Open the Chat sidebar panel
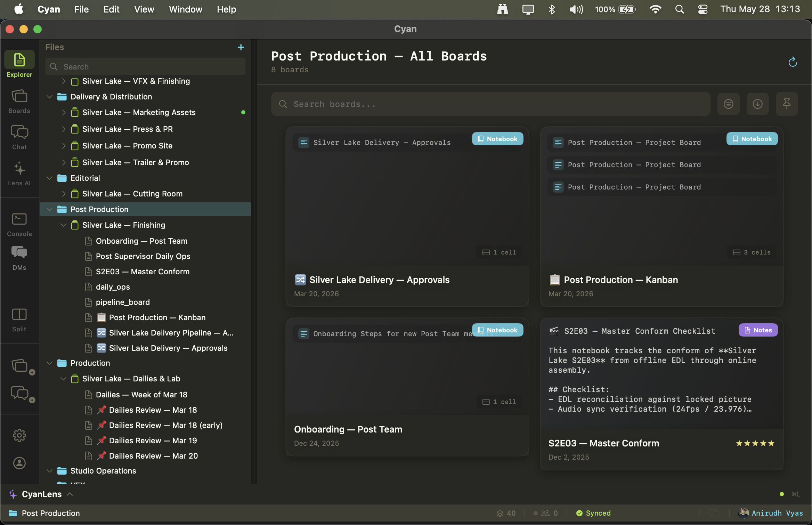The image size is (812, 525). point(19,137)
